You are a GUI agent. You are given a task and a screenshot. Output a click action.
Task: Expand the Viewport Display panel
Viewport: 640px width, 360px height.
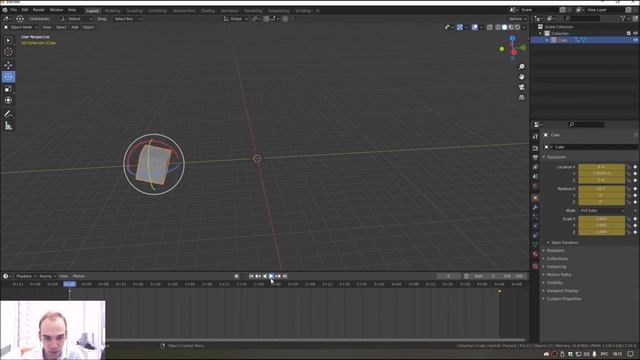(562, 291)
